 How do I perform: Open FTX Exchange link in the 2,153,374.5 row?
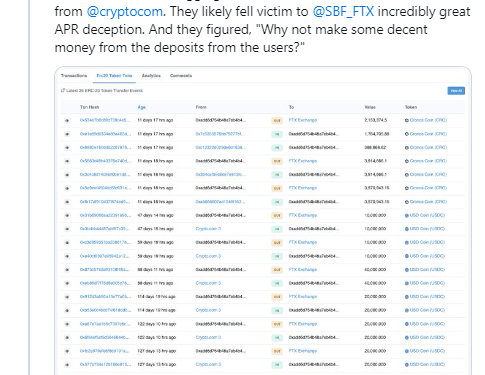[303, 120]
